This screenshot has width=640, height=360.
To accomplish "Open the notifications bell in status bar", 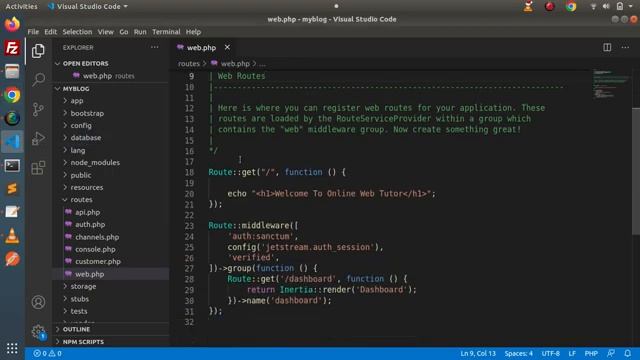I will (628, 353).
